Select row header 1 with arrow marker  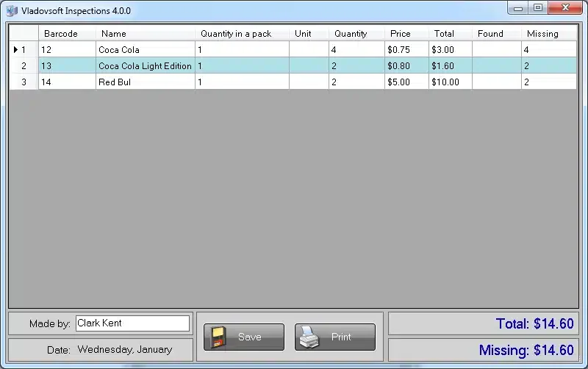(x=24, y=49)
